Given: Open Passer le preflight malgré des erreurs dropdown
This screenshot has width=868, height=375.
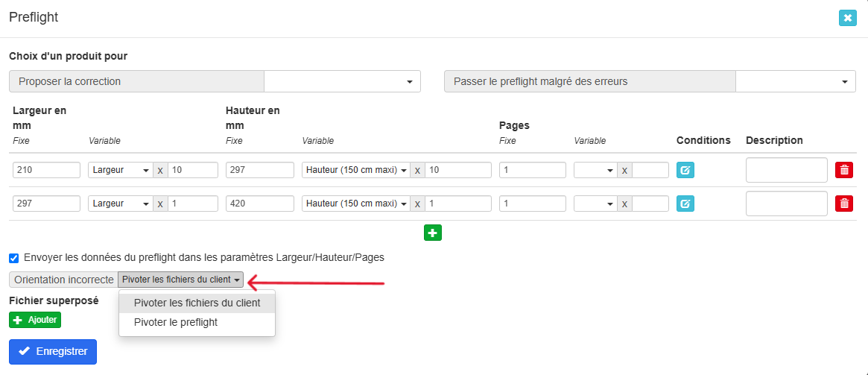Looking at the screenshot, I should (795, 81).
